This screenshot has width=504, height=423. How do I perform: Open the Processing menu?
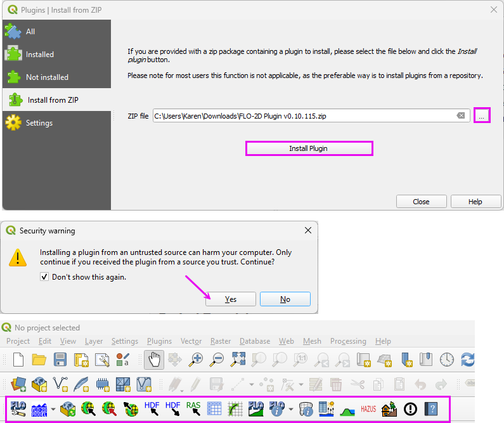(x=348, y=341)
